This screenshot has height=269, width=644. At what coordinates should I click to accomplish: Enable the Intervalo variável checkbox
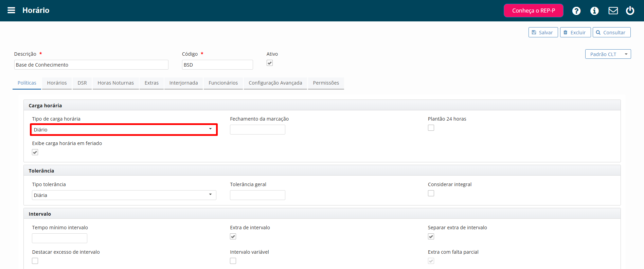233,261
